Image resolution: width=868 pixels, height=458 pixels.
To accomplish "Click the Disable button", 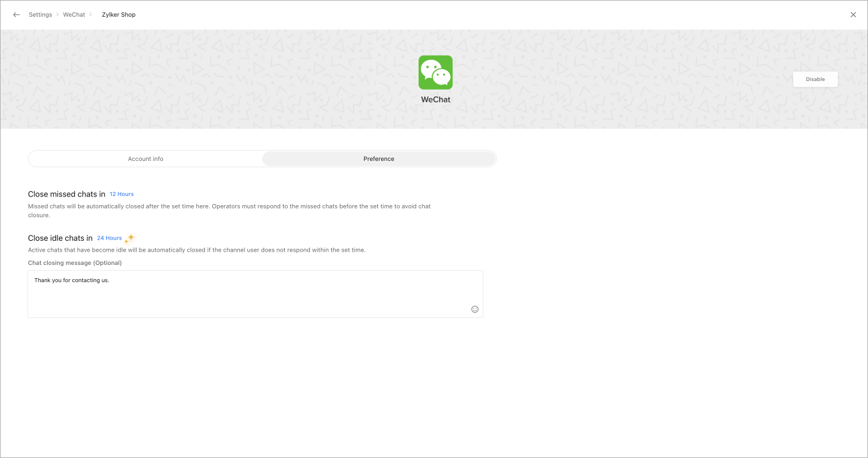I will pos(815,79).
